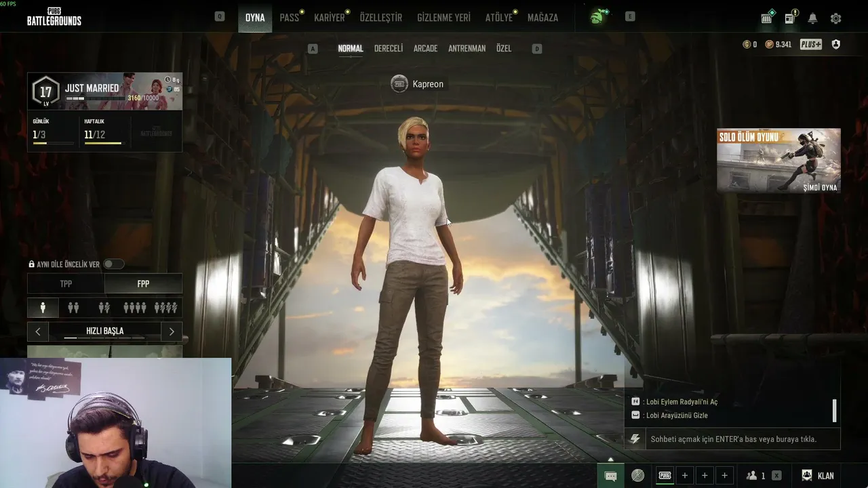868x488 pixels.
Task: Open the OYNA tab
Action: coord(255,18)
